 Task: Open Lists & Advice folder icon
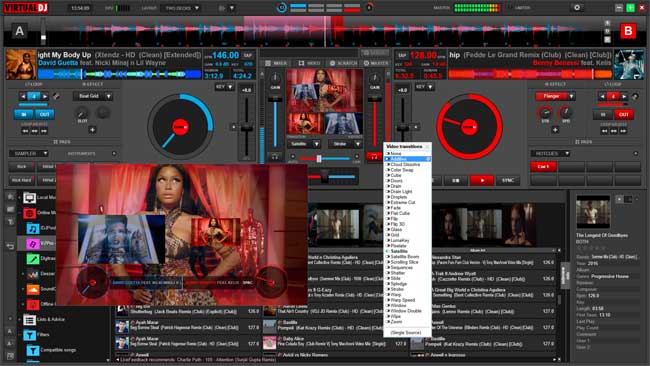(x=29, y=320)
